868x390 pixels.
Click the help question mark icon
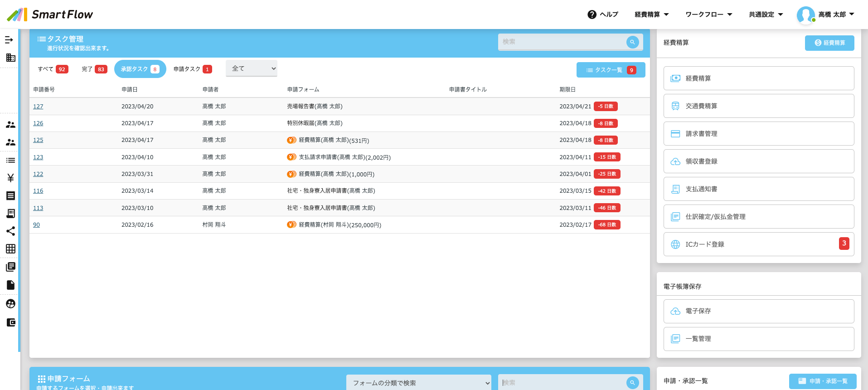point(592,15)
